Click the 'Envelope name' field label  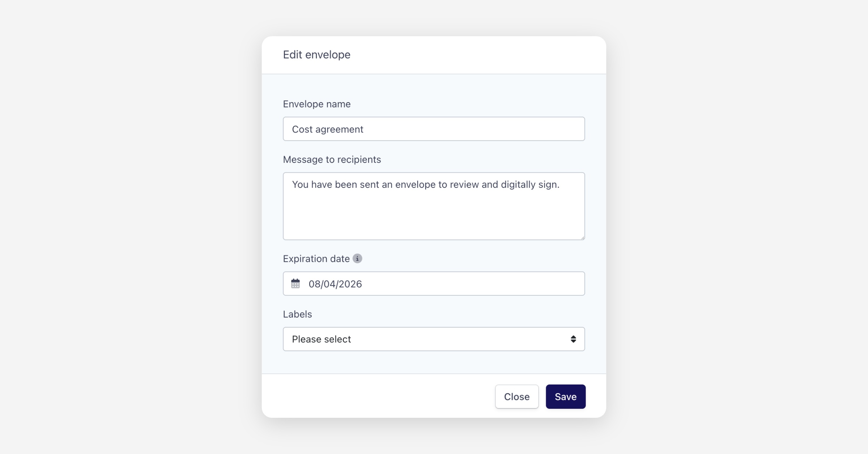[316, 104]
